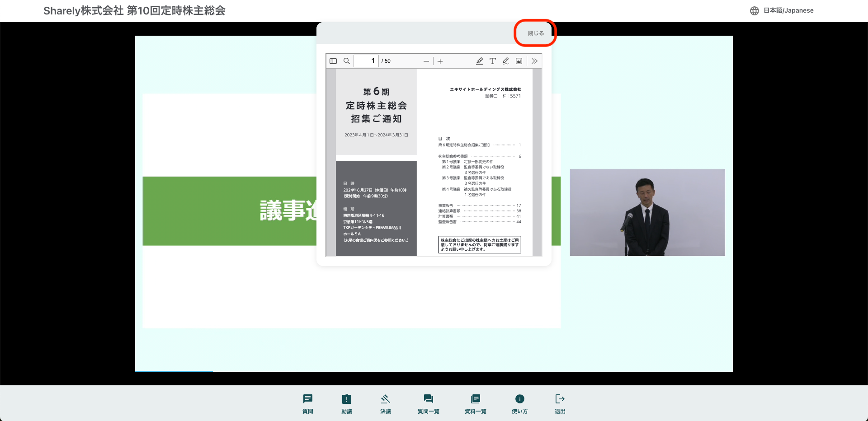Click the video progress bar at bottom
Viewport: 868px width, 421px height.
click(434, 371)
